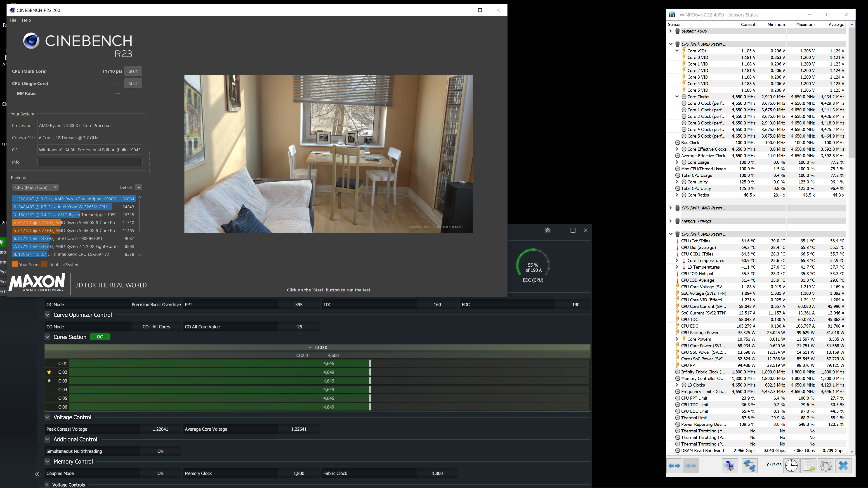This screenshot has height=488, width=868.
Task: Click the Peak Core(s) Voltage 1.22641 value
Action: click(160, 429)
